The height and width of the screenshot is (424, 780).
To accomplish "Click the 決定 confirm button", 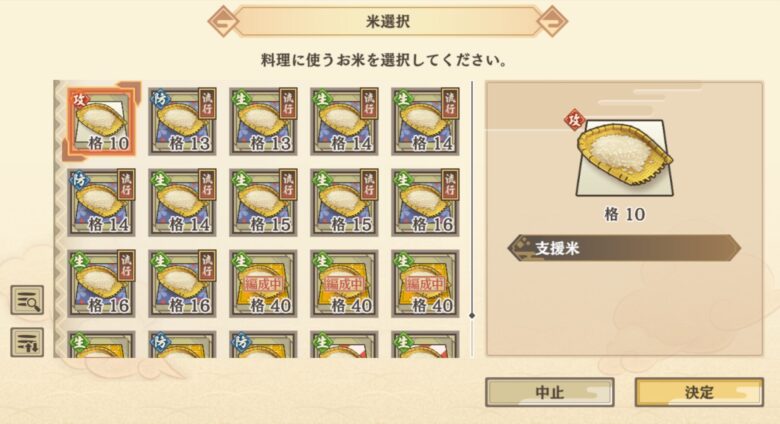I will (x=699, y=392).
